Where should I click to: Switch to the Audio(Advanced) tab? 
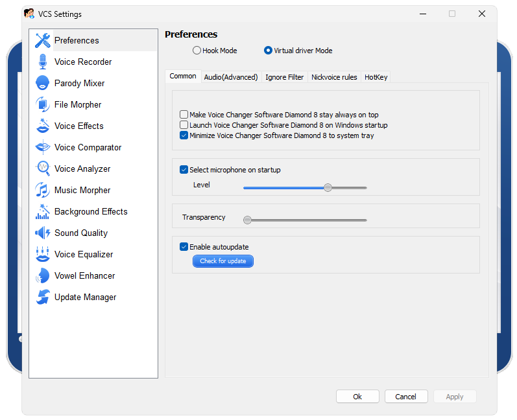pyautogui.click(x=231, y=77)
